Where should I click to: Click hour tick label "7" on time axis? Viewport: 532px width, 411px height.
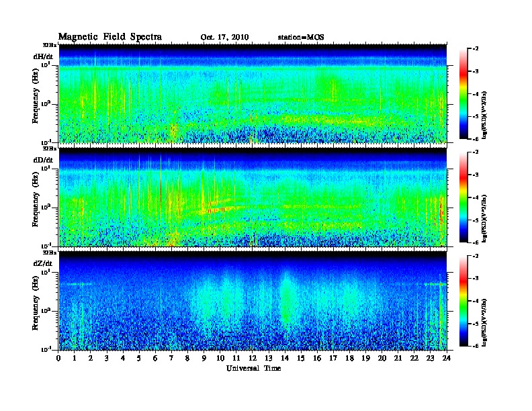[172, 359]
